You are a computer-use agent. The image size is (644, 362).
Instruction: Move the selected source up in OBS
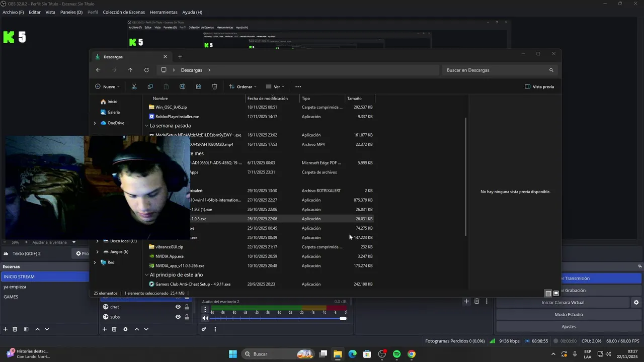pyautogui.click(x=136, y=329)
